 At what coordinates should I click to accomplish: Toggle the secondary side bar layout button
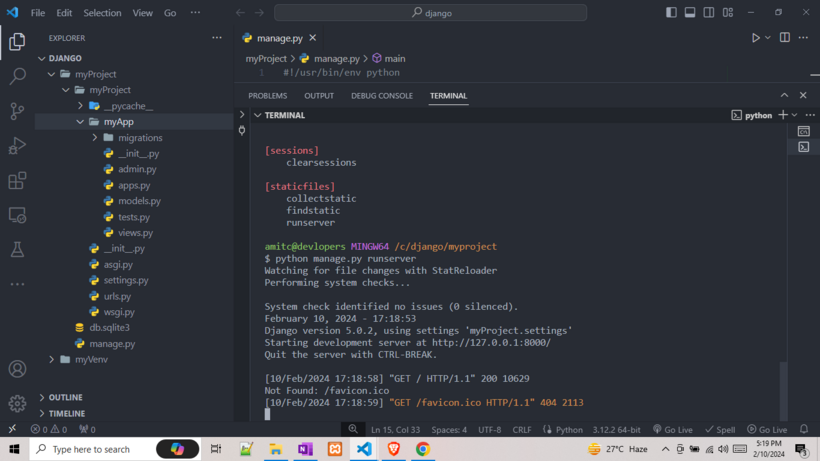coord(709,13)
